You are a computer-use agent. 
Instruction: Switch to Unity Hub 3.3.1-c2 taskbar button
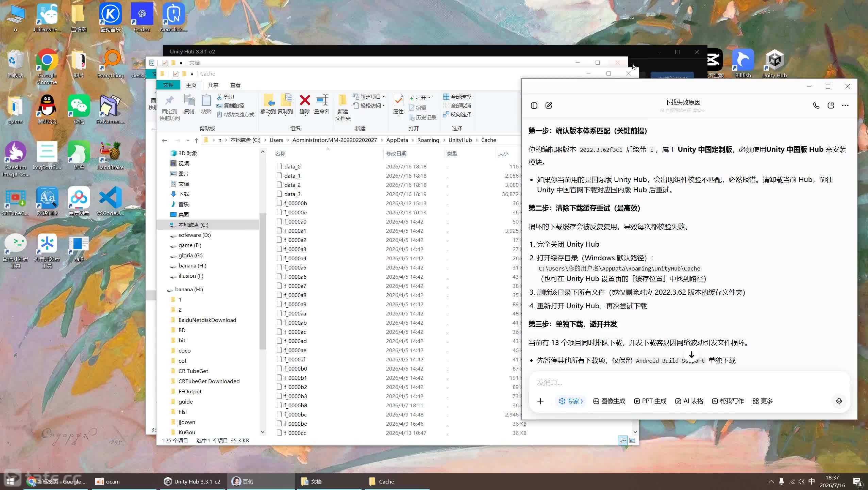pos(192,481)
